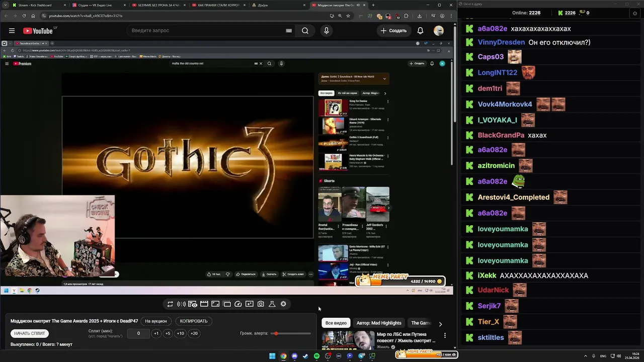Click the На аукцион button
Image resolution: width=644 pixels, height=362 pixels.
156,321
